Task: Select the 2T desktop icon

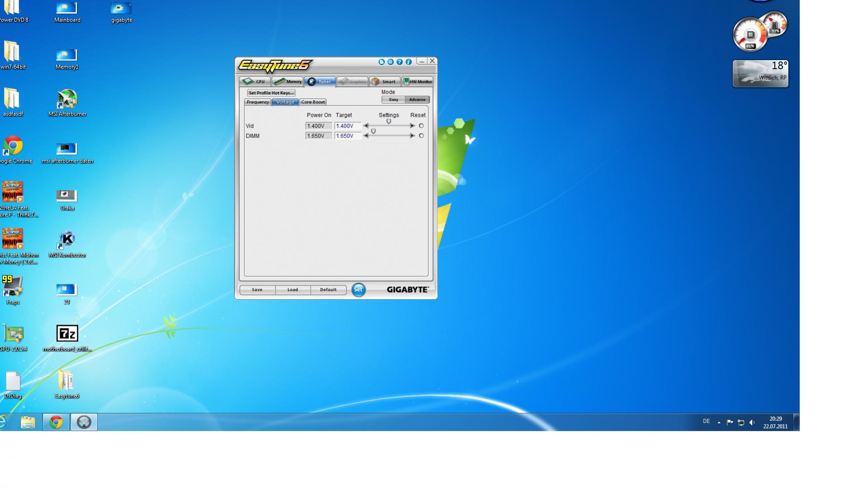Action: click(67, 294)
